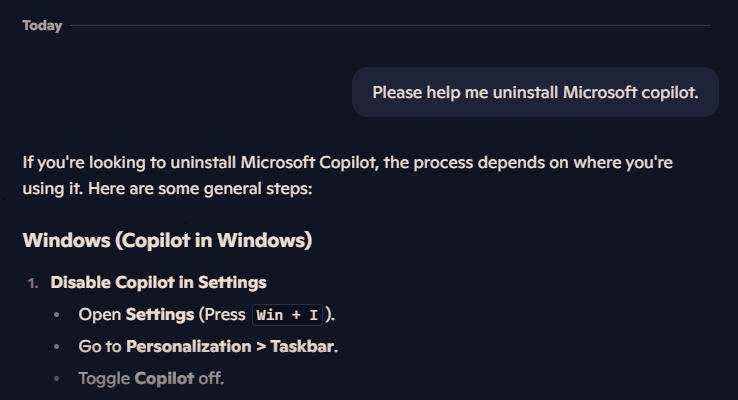Click the user message about uninstalling copilot

coord(535,92)
